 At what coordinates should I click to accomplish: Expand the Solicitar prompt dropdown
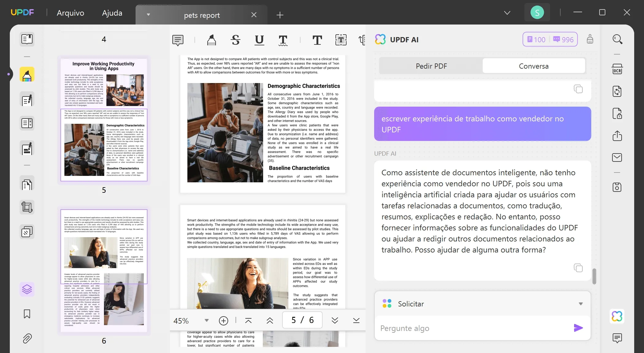tap(580, 304)
